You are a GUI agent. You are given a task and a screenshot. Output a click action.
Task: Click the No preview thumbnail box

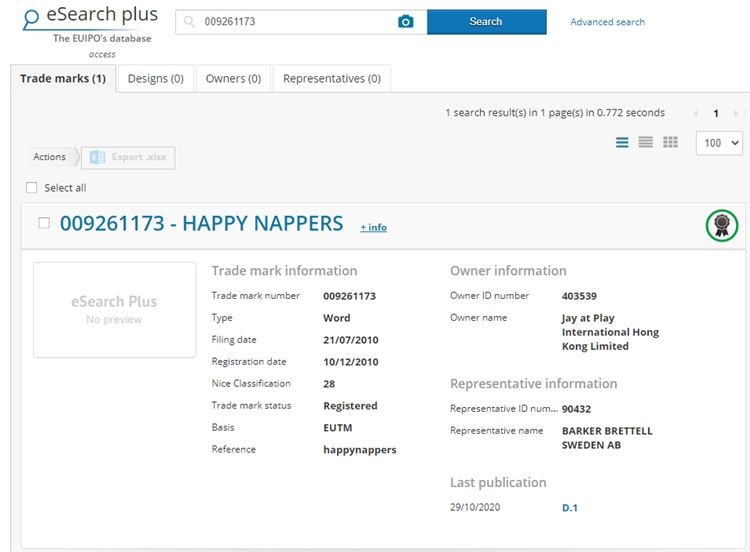click(x=114, y=310)
